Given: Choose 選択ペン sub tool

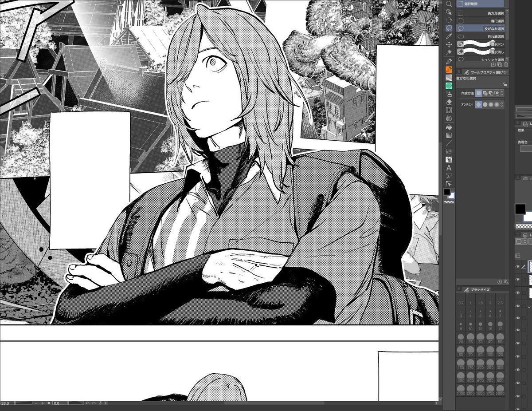Looking at the screenshot, I should point(481,44).
